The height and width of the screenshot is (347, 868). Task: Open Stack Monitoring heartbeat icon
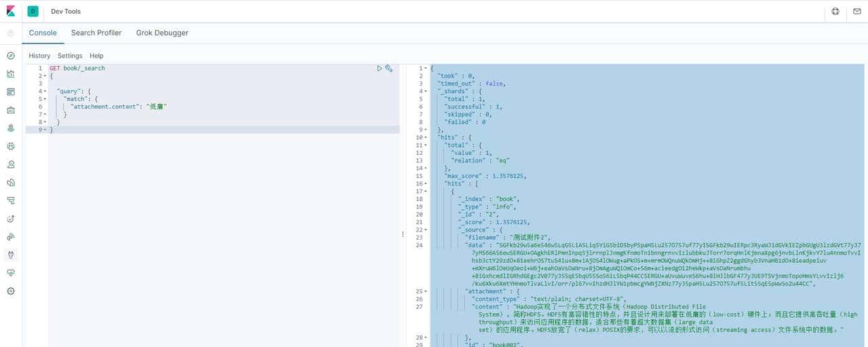click(x=10, y=273)
